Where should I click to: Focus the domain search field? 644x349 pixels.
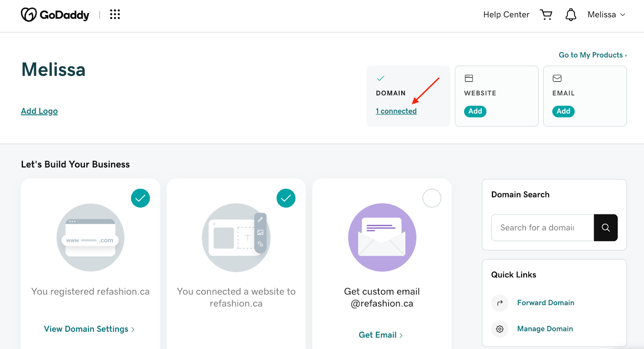(x=543, y=228)
